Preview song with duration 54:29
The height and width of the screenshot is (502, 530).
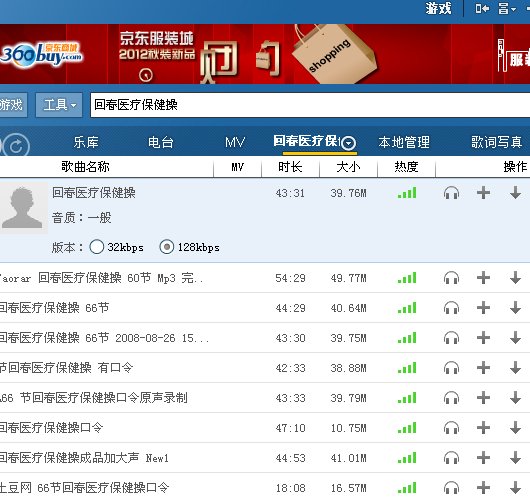click(x=451, y=278)
